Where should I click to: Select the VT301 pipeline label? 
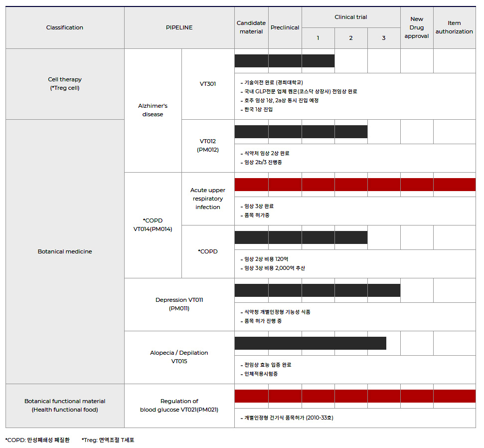208,84
